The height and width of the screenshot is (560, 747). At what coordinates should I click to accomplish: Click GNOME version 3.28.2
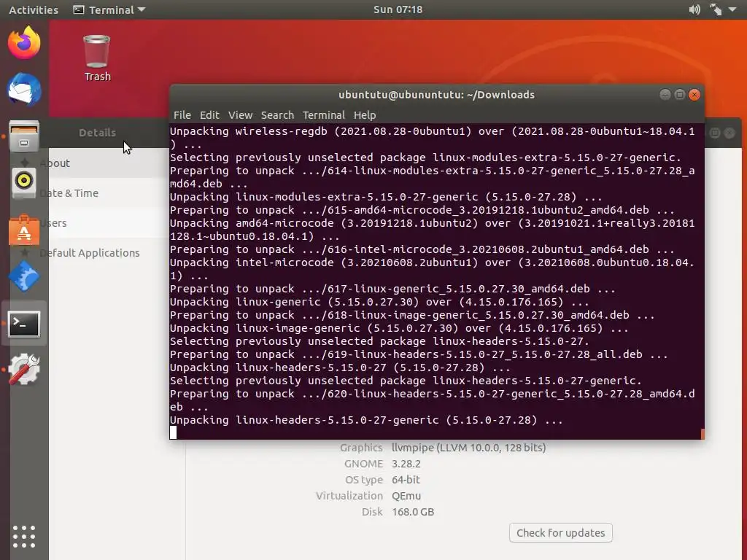tap(406, 464)
